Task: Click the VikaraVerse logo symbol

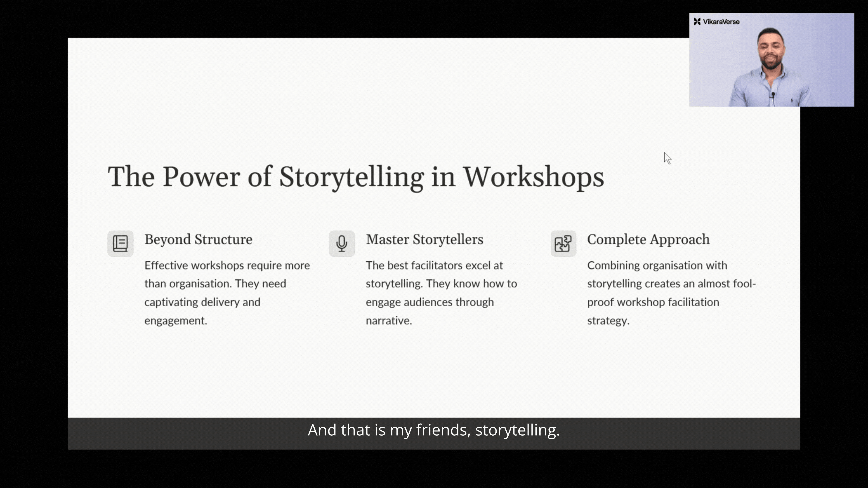Action: (697, 22)
